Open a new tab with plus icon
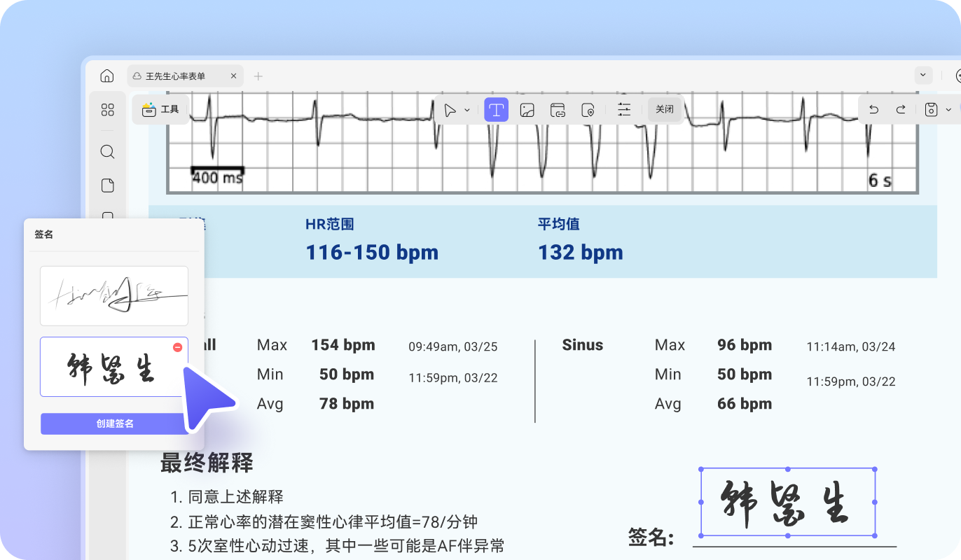The width and height of the screenshot is (961, 560). 258,76
